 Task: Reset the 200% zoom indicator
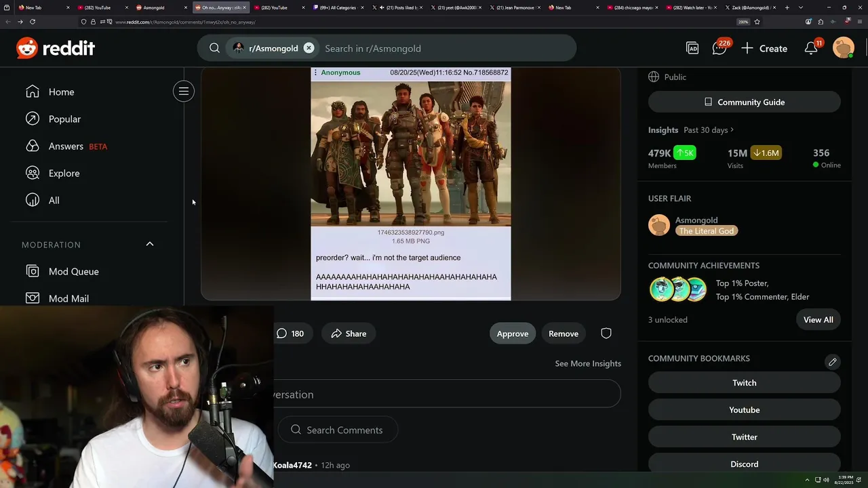click(x=743, y=22)
